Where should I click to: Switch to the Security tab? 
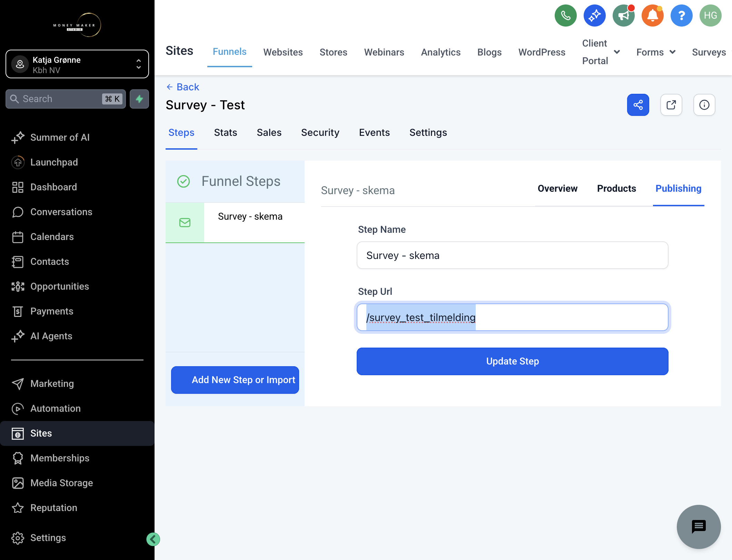pos(320,132)
